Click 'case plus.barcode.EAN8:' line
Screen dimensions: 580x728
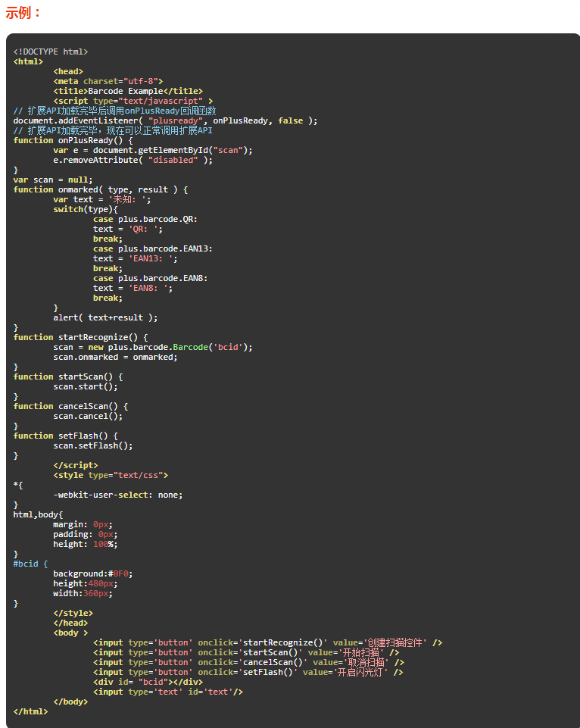click(x=151, y=278)
